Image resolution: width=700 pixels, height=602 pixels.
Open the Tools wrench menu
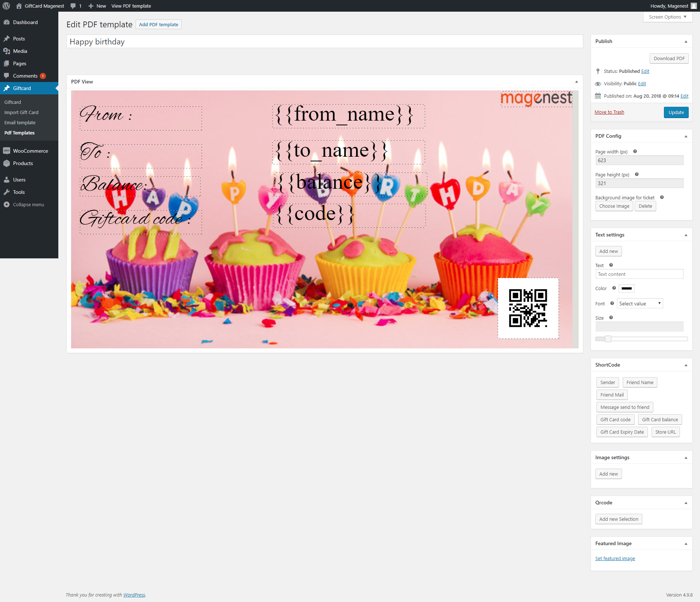7,192
